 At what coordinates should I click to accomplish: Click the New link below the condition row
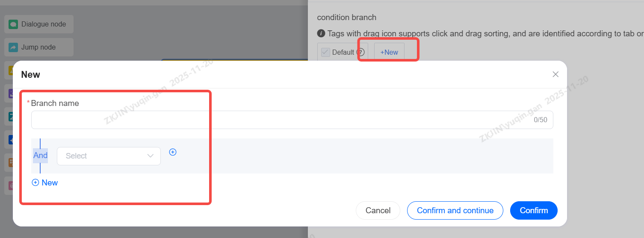[45, 183]
